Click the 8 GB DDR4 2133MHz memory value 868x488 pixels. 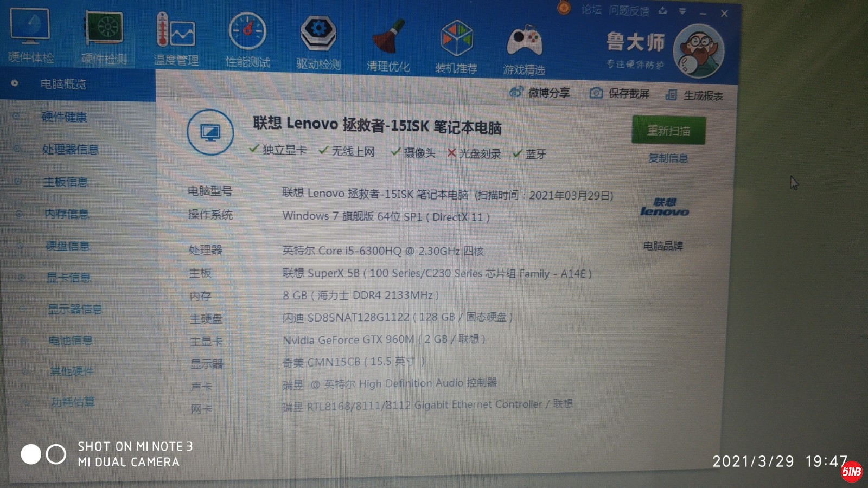tap(361, 296)
